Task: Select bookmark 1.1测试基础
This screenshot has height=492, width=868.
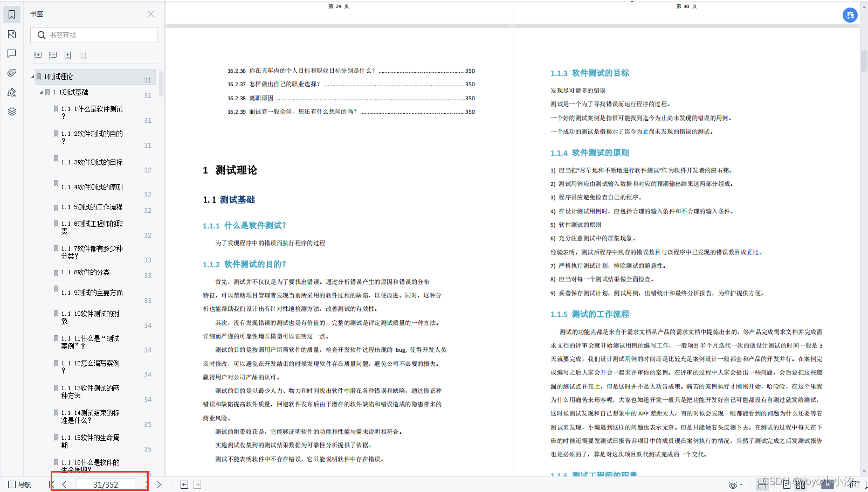Action: (x=70, y=93)
